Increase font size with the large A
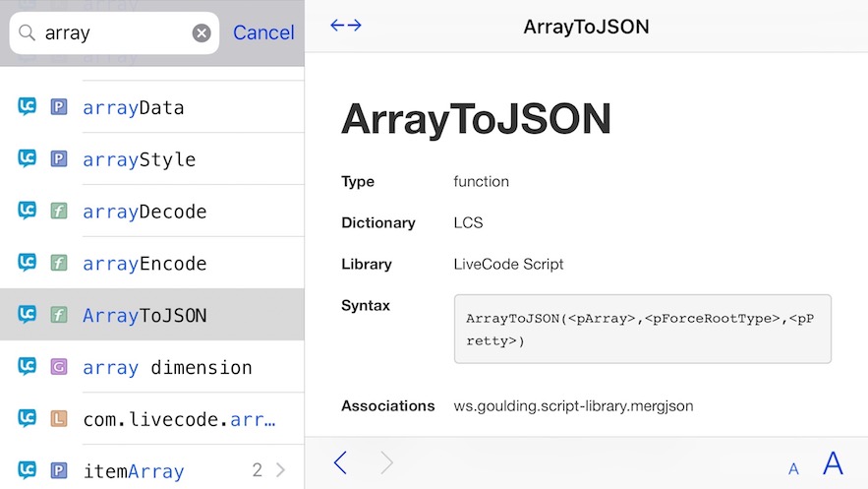 833,462
